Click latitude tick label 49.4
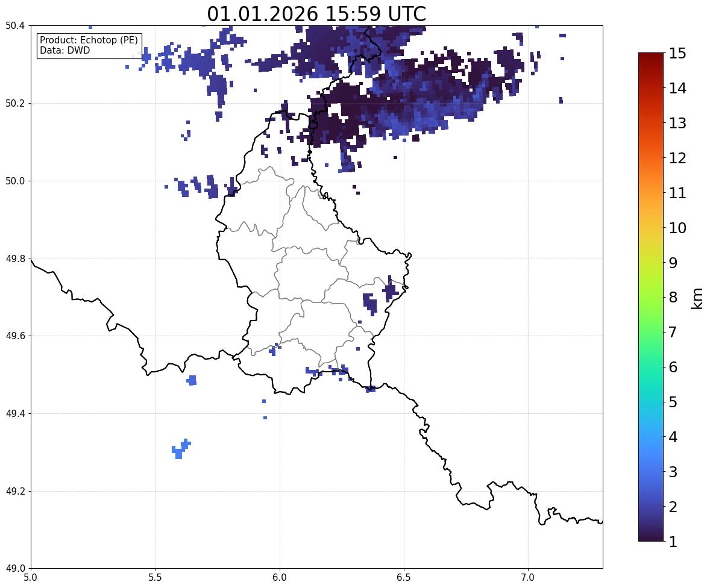 14,413
